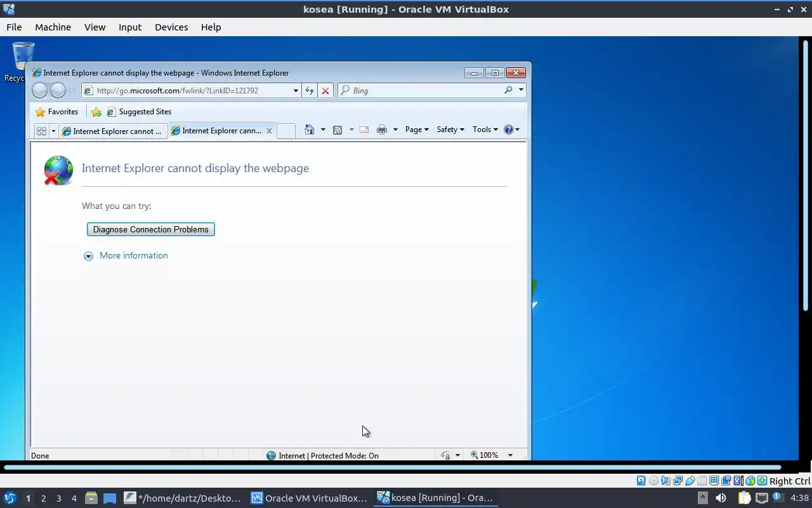Click the Internet Explorer Back button
This screenshot has width=812, height=508.
pyautogui.click(x=39, y=91)
